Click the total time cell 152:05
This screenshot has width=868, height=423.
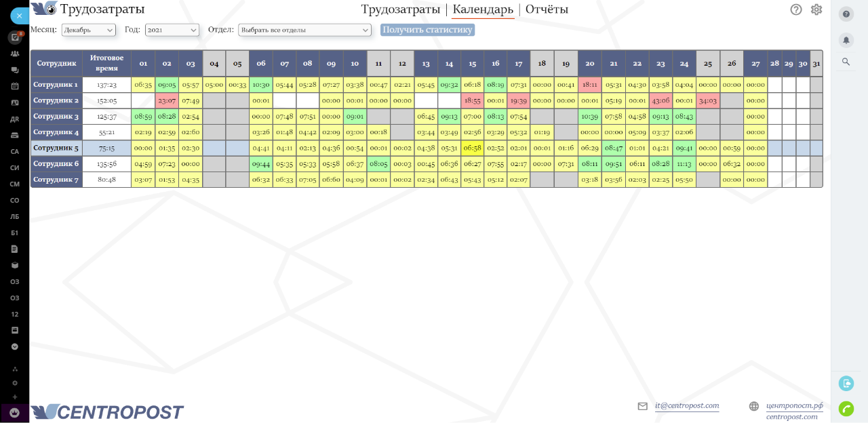tap(107, 101)
